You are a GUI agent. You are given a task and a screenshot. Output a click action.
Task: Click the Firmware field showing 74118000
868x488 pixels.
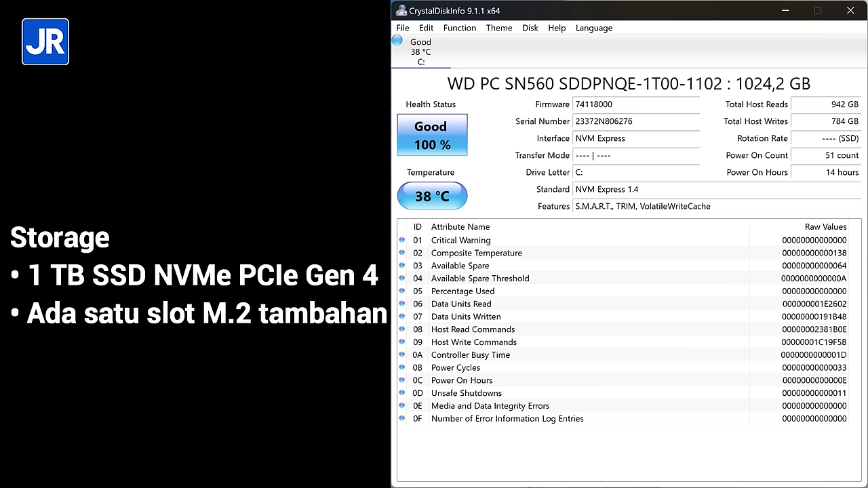(x=636, y=104)
